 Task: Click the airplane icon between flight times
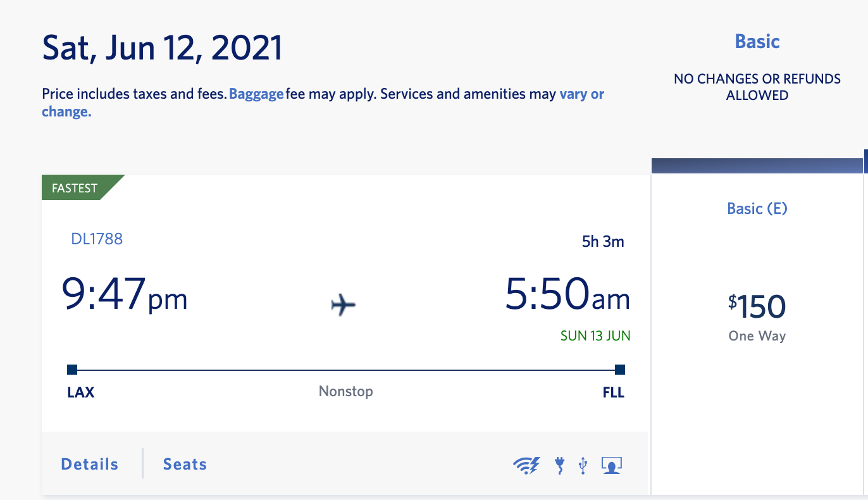[x=344, y=305]
